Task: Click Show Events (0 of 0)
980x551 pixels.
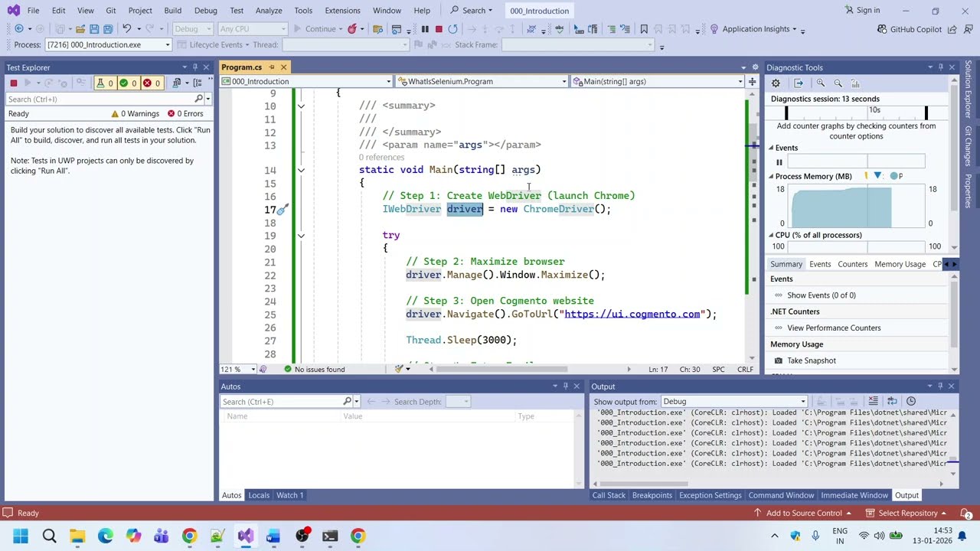Action: [x=822, y=295]
